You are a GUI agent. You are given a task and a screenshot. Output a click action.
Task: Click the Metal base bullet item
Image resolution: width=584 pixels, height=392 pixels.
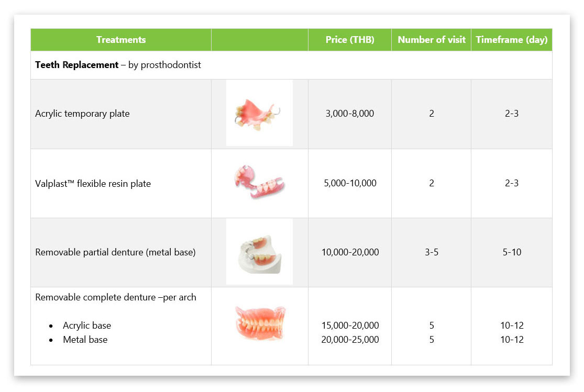(85, 340)
